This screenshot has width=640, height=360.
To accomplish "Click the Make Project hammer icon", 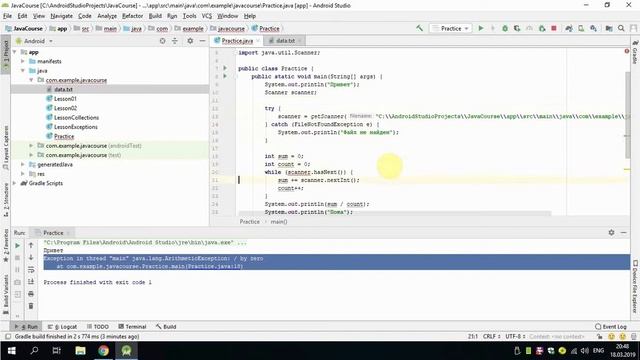I will (419, 28).
